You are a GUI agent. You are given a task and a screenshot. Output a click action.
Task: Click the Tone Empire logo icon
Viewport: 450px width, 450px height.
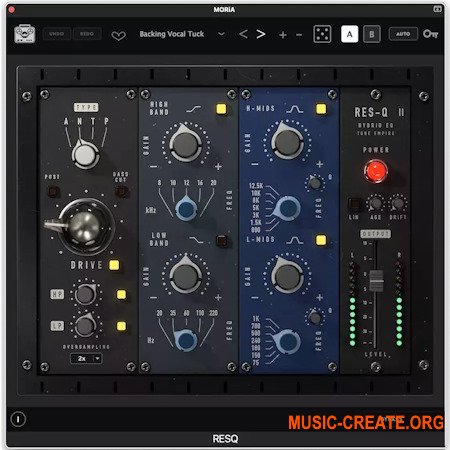(25, 34)
